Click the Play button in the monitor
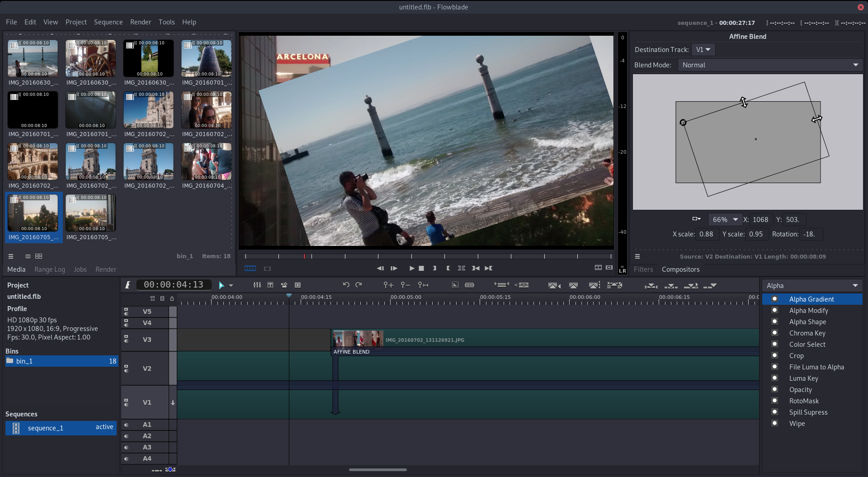 tap(411, 268)
